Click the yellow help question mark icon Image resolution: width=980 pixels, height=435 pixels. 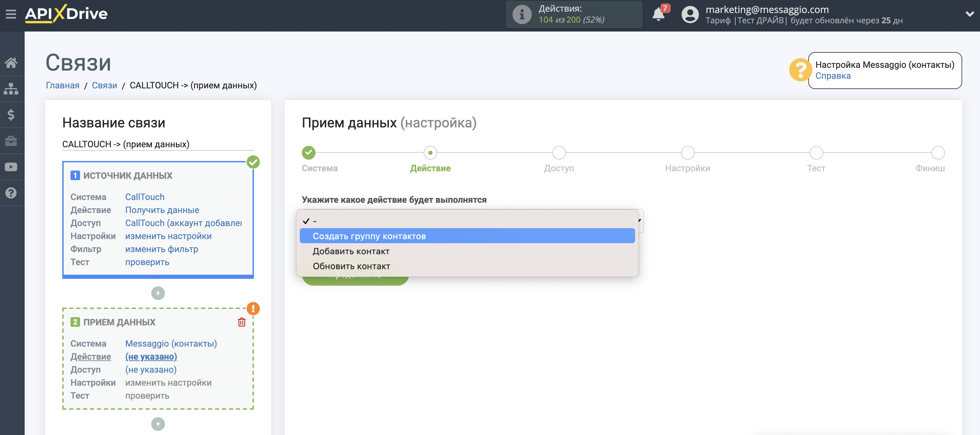point(800,70)
